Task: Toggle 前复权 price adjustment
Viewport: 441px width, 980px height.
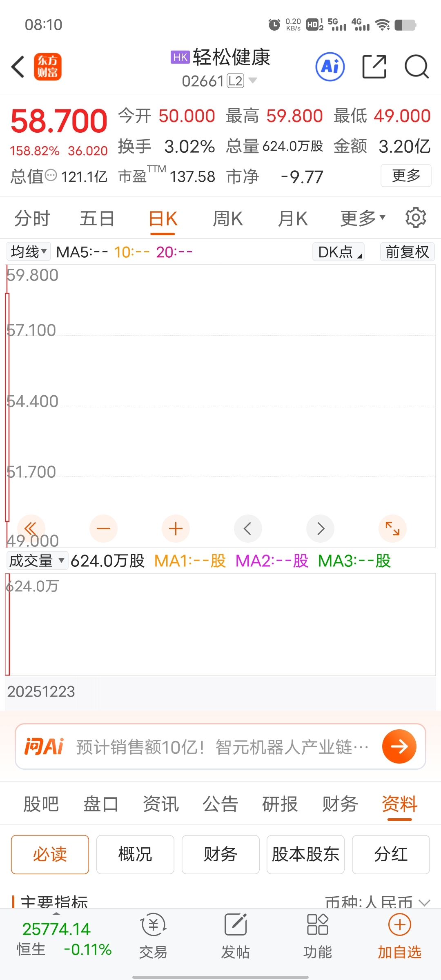Action: [407, 252]
